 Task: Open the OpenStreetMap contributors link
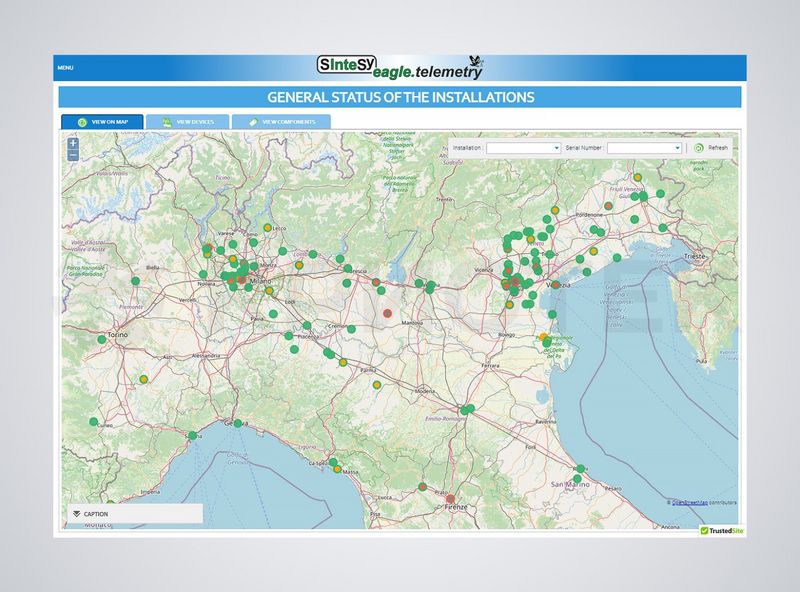pyautogui.click(x=690, y=503)
